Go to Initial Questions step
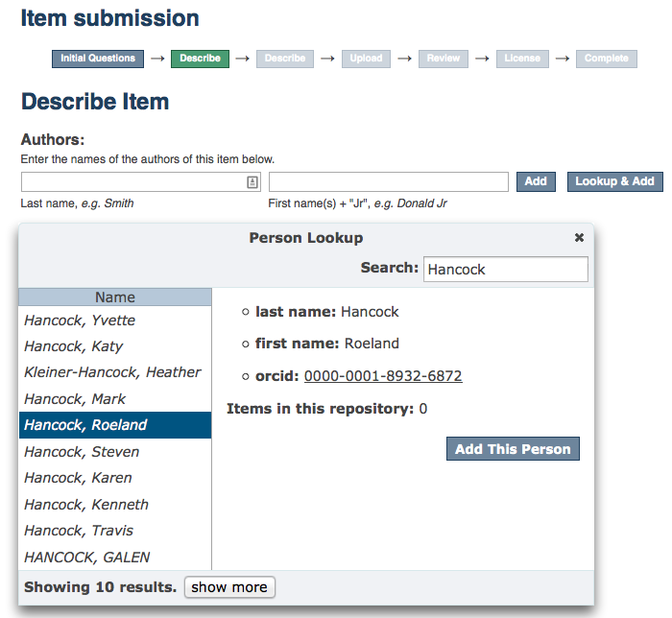This screenshot has width=672, height=618. (x=98, y=59)
